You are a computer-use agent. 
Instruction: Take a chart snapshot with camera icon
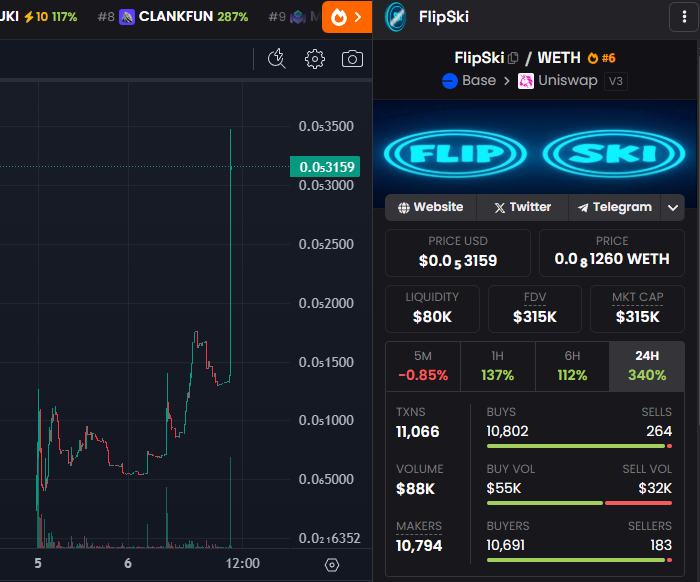click(x=352, y=59)
